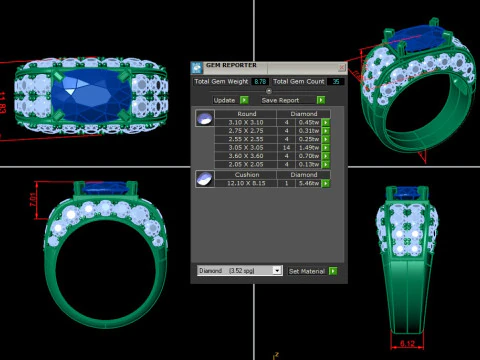This screenshot has width=480, height=360.
Task: Select the 3.05 X 3.05 size cell
Action: (x=246, y=147)
